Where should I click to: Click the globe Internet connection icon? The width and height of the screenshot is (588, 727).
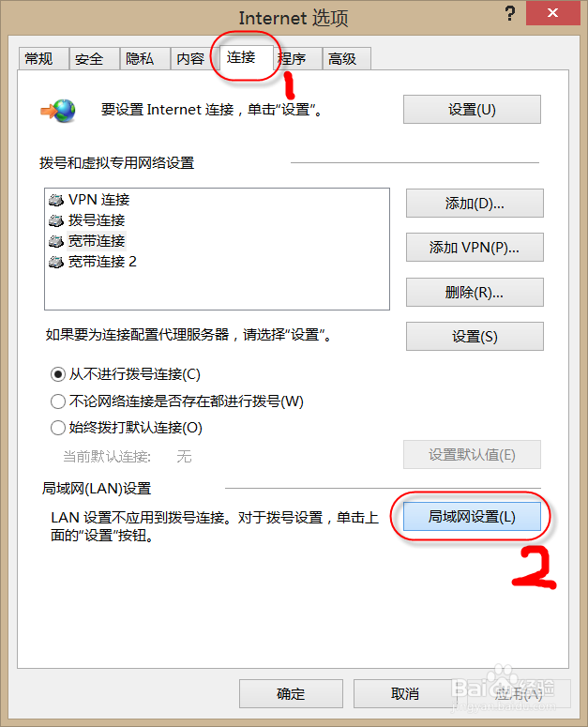(58, 111)
